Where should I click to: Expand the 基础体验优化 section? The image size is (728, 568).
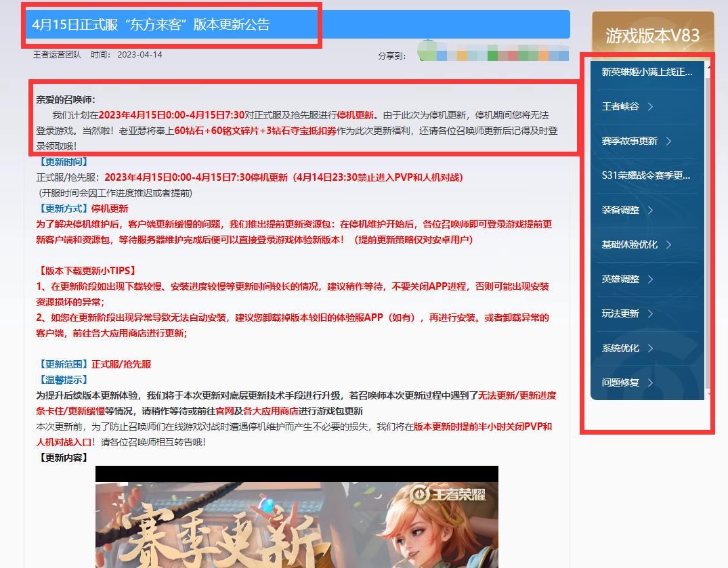click(x=630, y=244)
